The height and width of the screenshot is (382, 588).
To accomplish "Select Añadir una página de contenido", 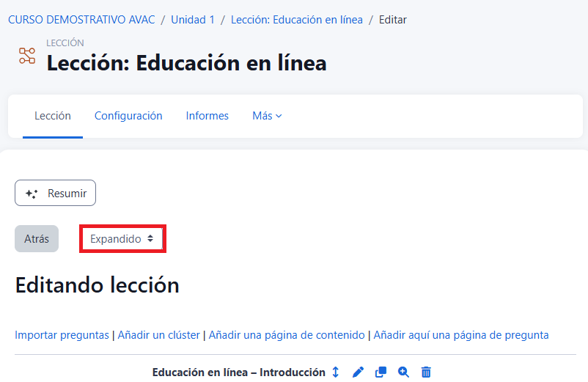I will [x=287, y=335].
